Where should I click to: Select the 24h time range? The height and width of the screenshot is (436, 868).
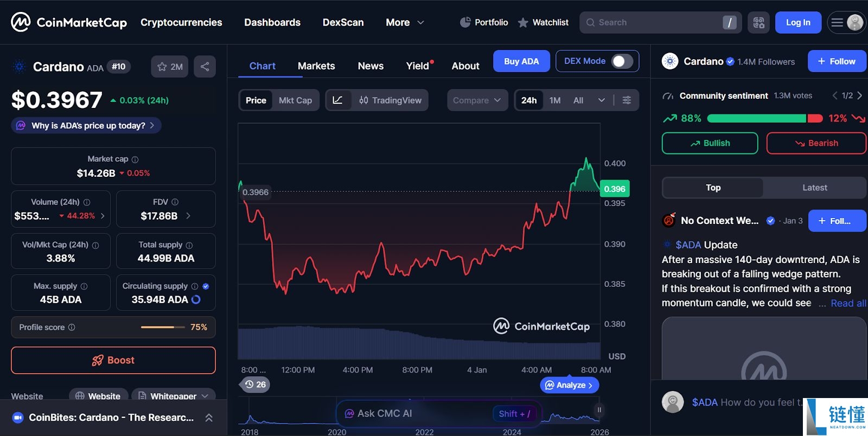[x=529, y=100]
